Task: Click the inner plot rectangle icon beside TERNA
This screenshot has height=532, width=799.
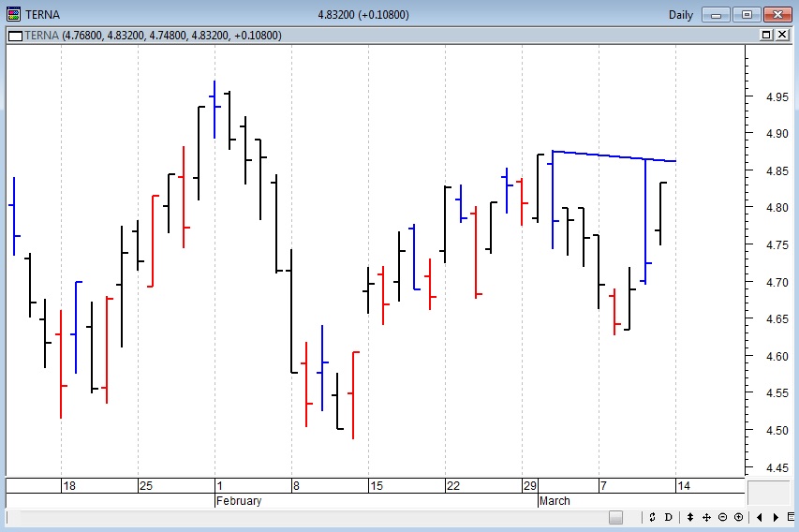Action: 16,36
